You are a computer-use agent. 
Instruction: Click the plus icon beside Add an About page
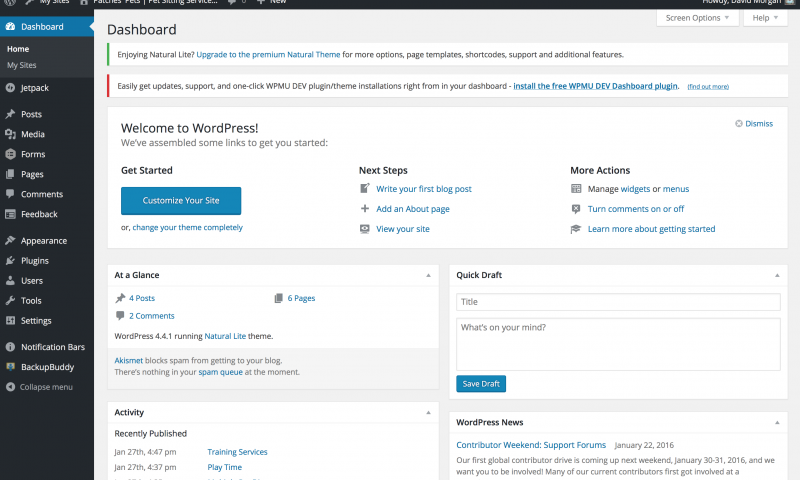click(x=365, y=208)
